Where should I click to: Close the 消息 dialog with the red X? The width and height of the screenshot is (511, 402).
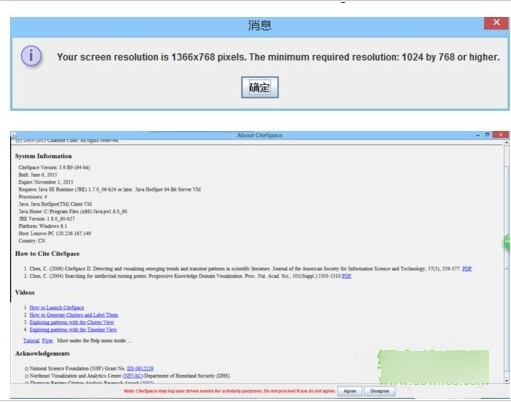click(496, 23)
